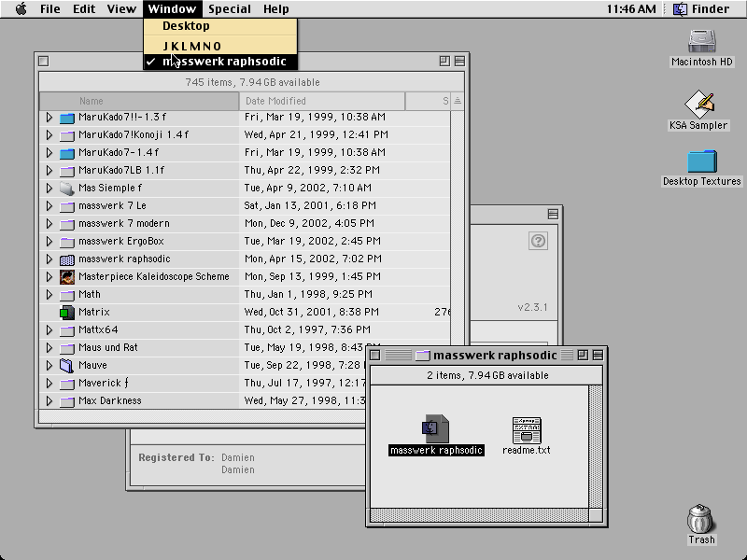Click the Finder application menu
Viewport: 747px width, 560px height.
pos(701,8)
